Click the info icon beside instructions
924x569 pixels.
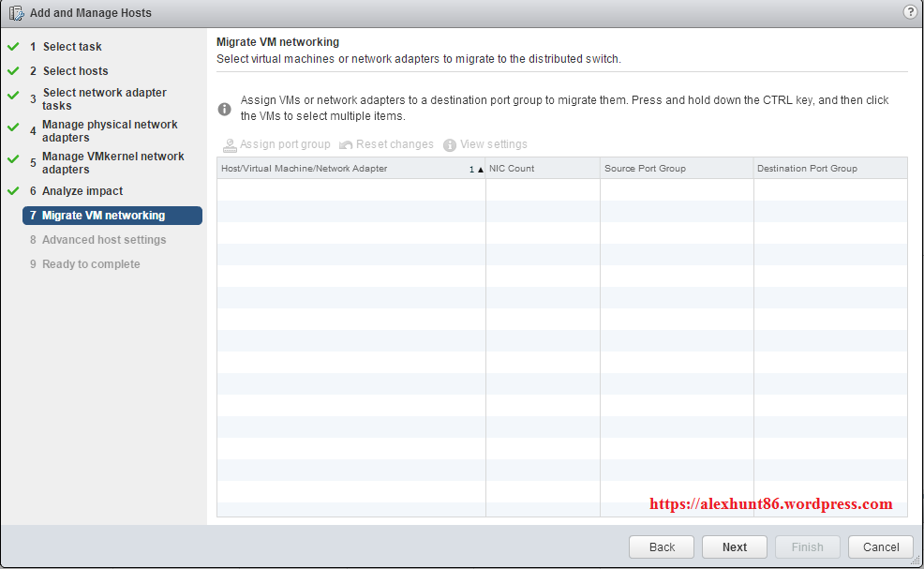225,109
